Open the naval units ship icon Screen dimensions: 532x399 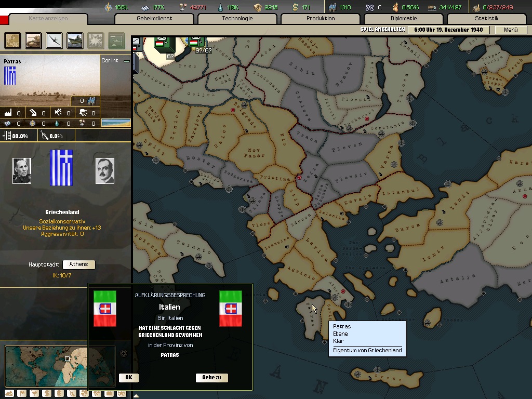point(75,40)
